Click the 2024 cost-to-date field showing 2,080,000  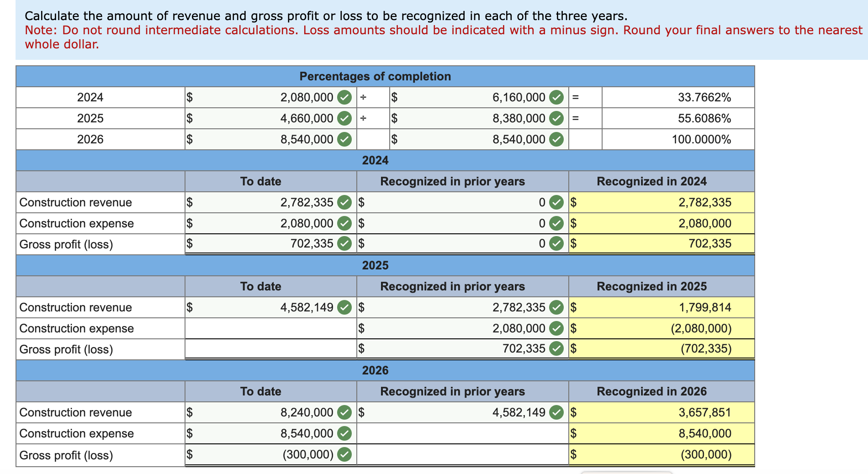(x=270, y=97)
